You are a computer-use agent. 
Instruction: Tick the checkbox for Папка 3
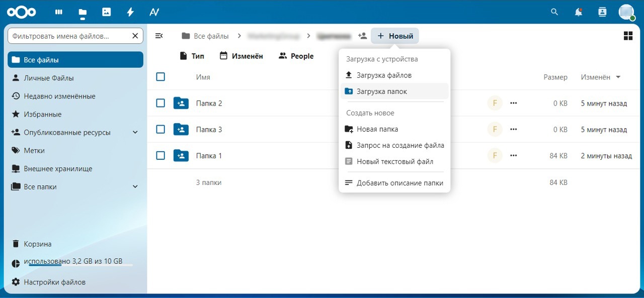[160, 129]
